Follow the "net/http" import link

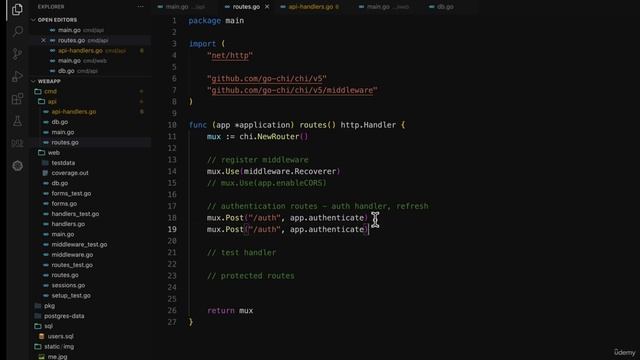(230, 56)
